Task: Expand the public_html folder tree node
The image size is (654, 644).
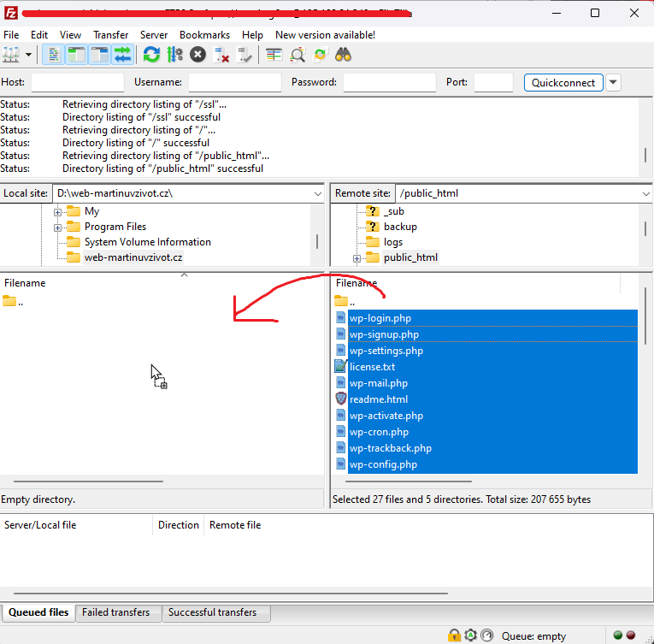Action: pos(356,258)
